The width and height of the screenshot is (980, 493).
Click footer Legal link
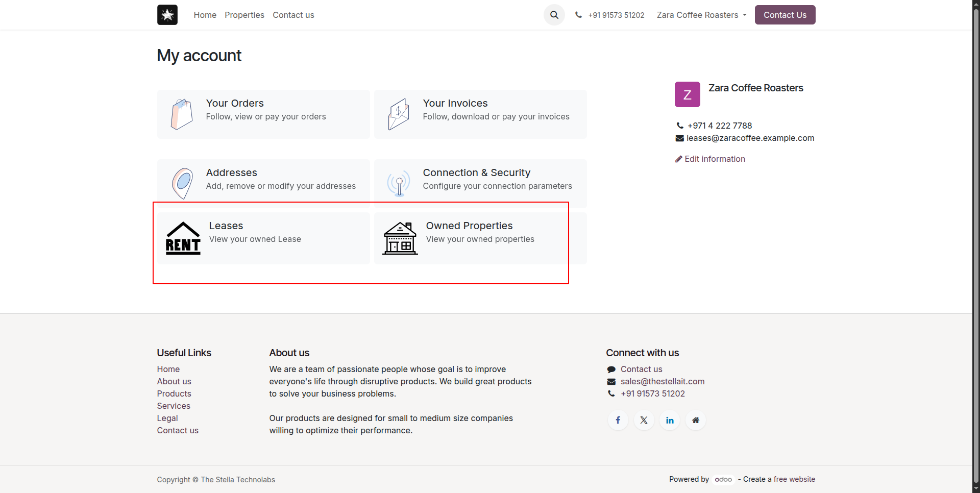tap(167, 418)
